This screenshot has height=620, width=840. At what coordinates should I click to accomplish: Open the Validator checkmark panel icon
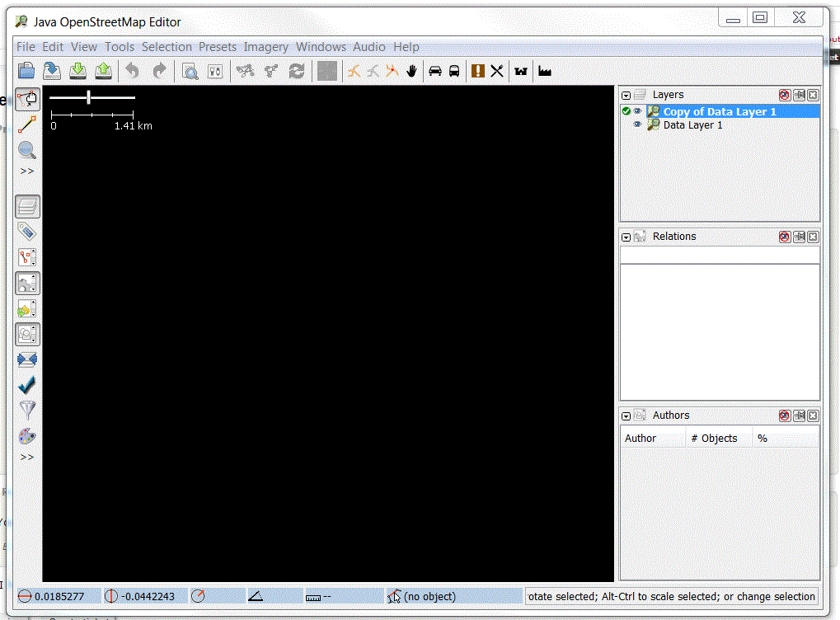point(27,385)
